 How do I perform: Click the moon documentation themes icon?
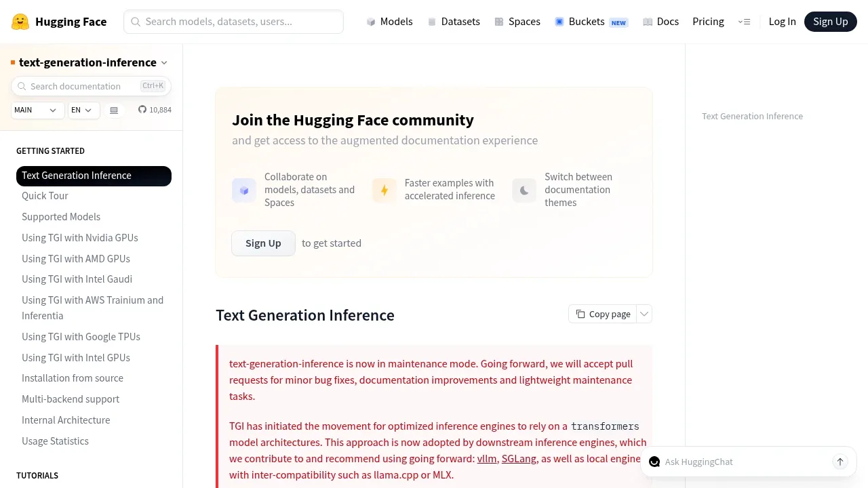click(x=524, y=190)
